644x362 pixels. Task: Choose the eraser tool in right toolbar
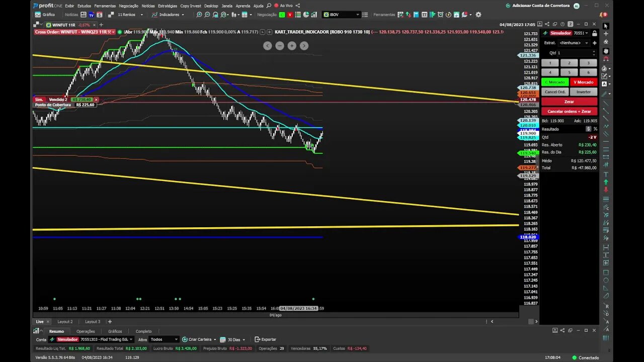(x=606, y=42)
